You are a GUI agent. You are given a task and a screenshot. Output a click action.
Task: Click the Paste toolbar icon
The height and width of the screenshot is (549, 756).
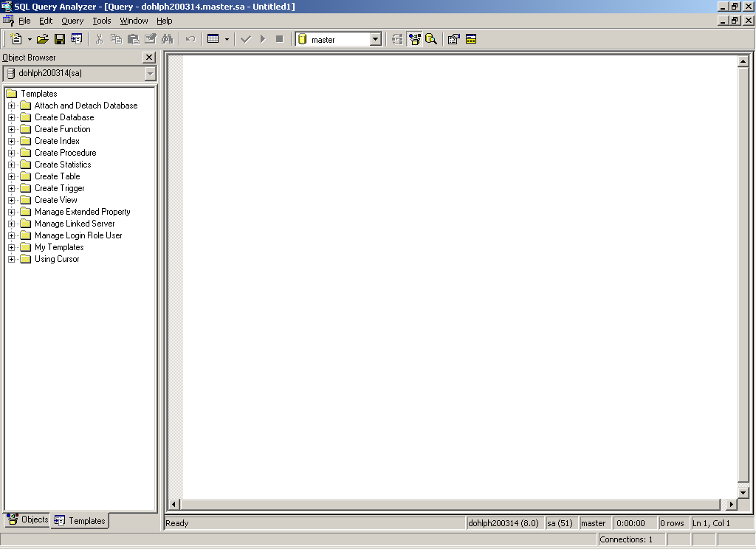[x=134, y=39]
